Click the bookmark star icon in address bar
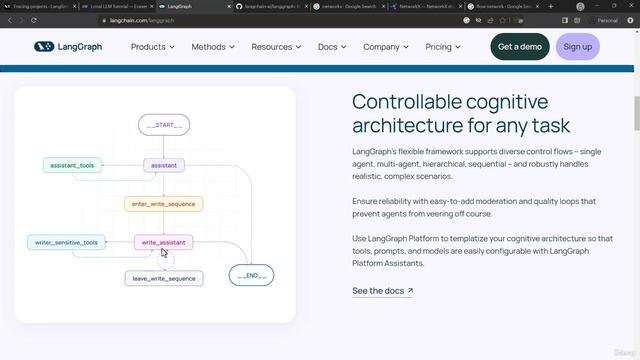 [502, 20]
